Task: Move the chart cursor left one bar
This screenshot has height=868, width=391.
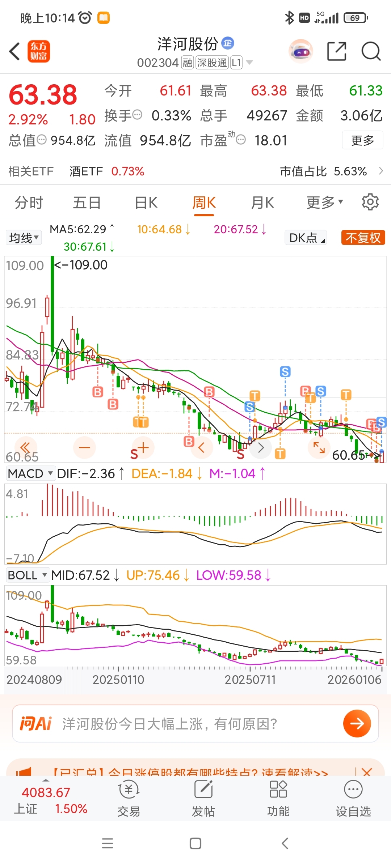Action: (x=202, y=448)
